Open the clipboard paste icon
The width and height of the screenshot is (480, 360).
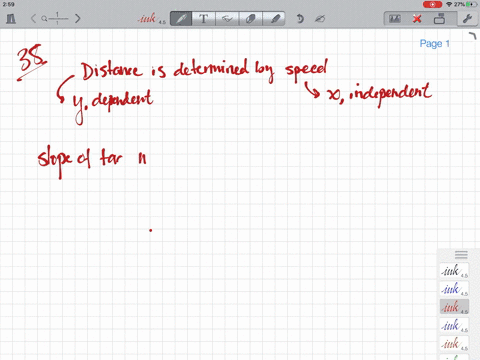click(439, 19)
